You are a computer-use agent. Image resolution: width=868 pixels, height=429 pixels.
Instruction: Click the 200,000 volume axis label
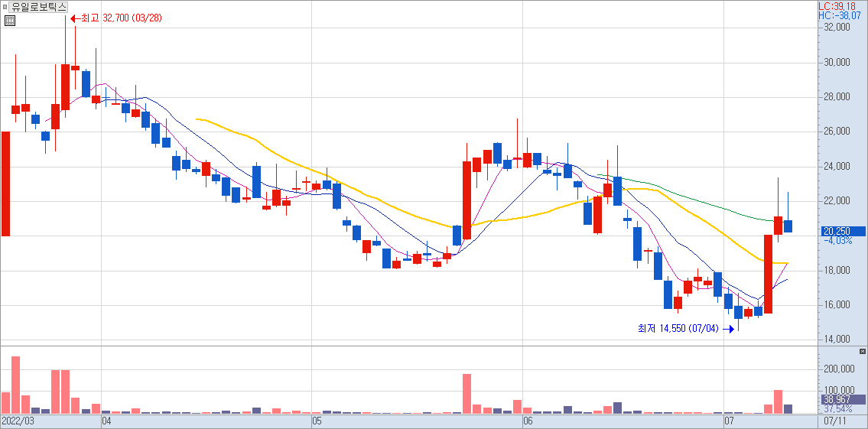839,369
